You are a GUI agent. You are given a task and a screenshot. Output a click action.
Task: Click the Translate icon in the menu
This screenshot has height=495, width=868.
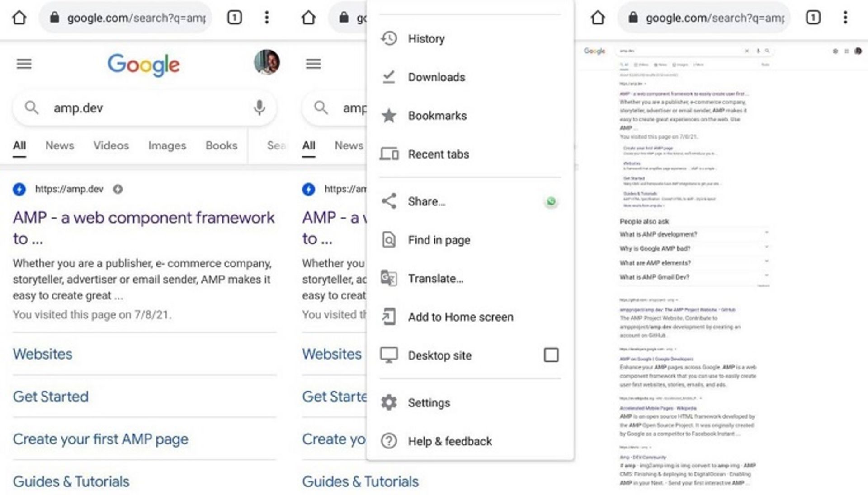389,278
